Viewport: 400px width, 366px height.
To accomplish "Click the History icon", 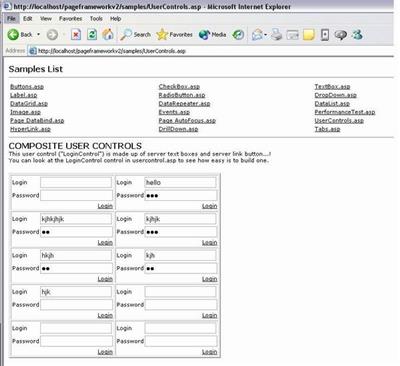I will [x=238, y=34].
